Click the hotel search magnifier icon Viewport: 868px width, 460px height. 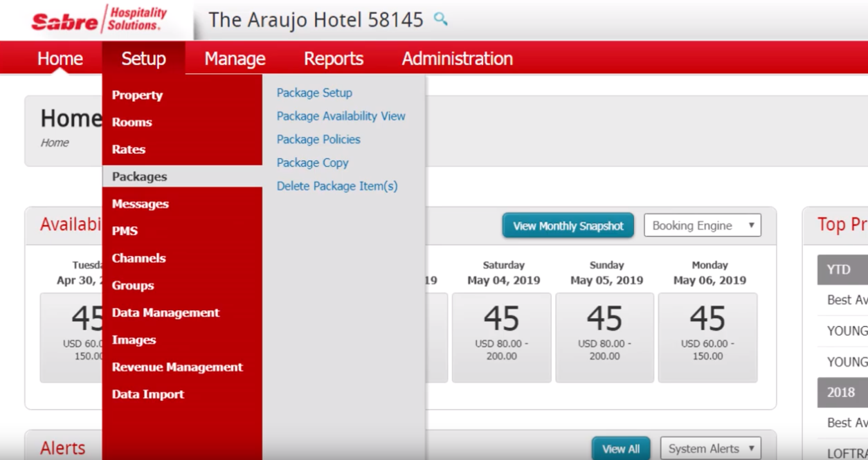pyautogui.click(x=440, y=19)
